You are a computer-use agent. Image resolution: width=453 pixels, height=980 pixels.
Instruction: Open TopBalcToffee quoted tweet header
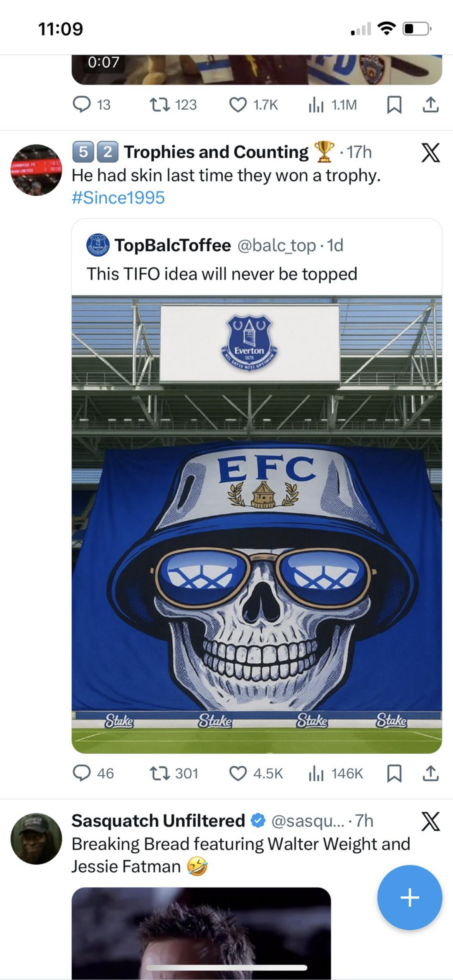[215, 245]
